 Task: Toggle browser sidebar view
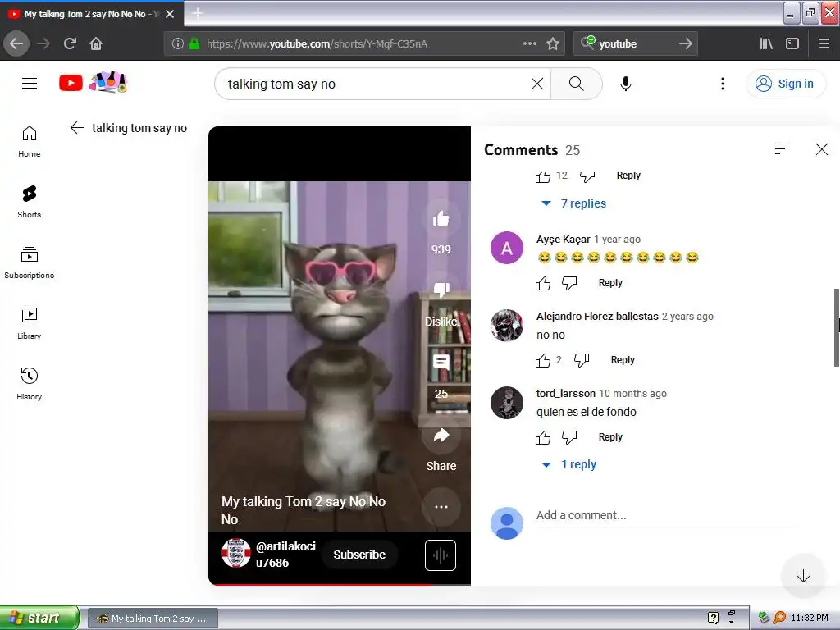pos(792,43)
